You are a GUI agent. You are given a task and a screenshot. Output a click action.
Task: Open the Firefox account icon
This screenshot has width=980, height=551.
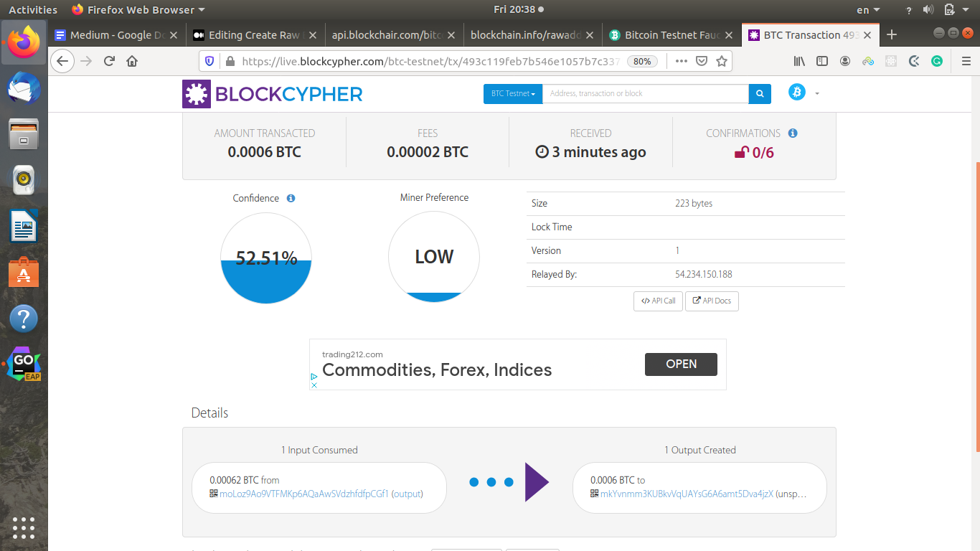coord(845,61)
